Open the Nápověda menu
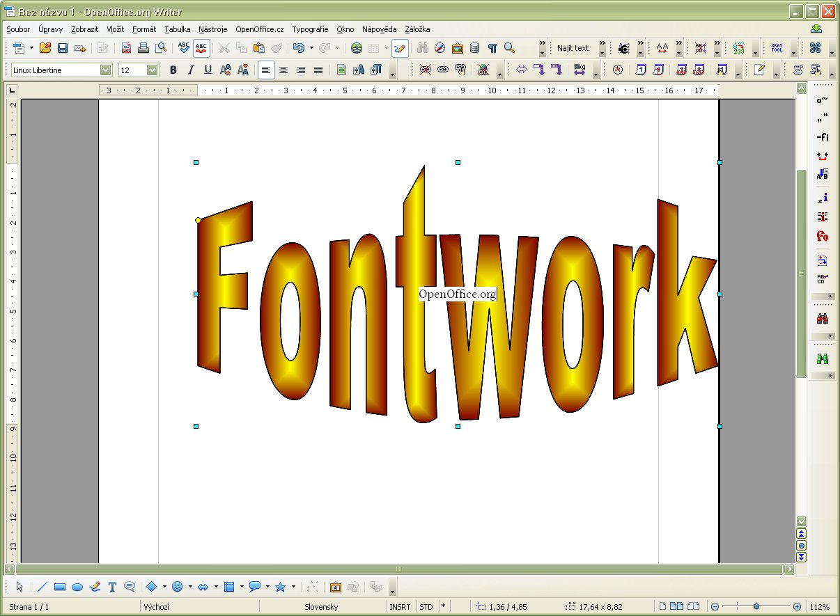Image resolution: width=840 pixels, height=616 pixels. point(380,29)
